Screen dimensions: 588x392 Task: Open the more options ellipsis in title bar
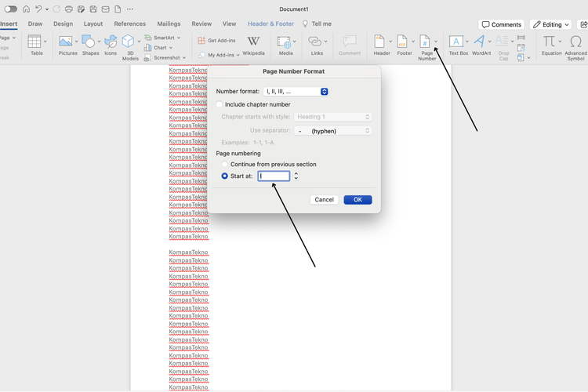coord(129,9)
